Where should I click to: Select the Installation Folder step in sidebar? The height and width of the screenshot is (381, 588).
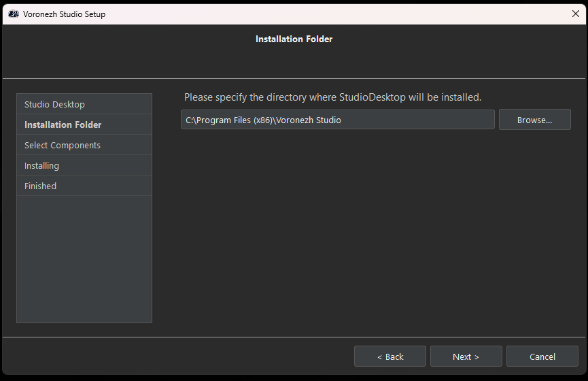point(84,125)
